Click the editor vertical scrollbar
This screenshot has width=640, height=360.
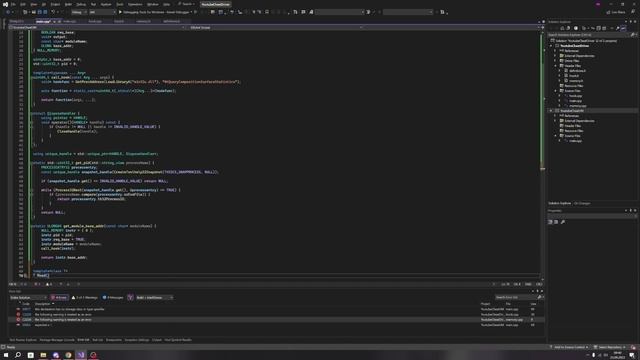click(x=542, y=155)
